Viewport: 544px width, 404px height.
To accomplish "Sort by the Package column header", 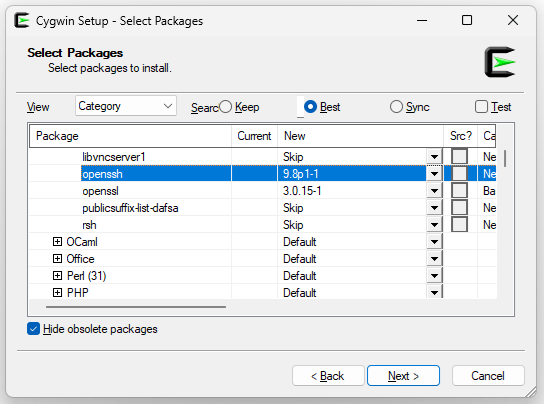I will coord(130,136).
